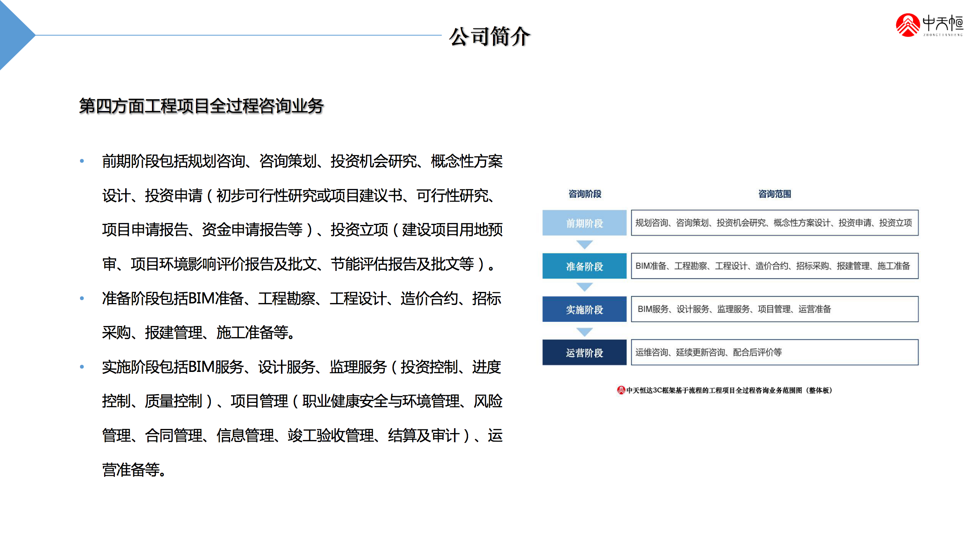Click arrow below 实施阶段 box
Image resolution: width=980 pixels, height=551 pixels.
pyautogui.click(x=584, y=331)
